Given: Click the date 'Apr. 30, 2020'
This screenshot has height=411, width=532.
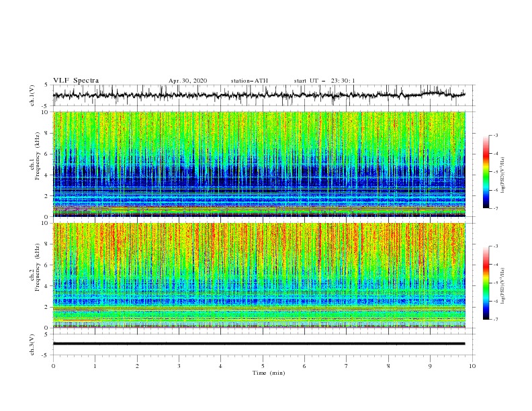Looking at the screenshot, I should pos(187,81).
